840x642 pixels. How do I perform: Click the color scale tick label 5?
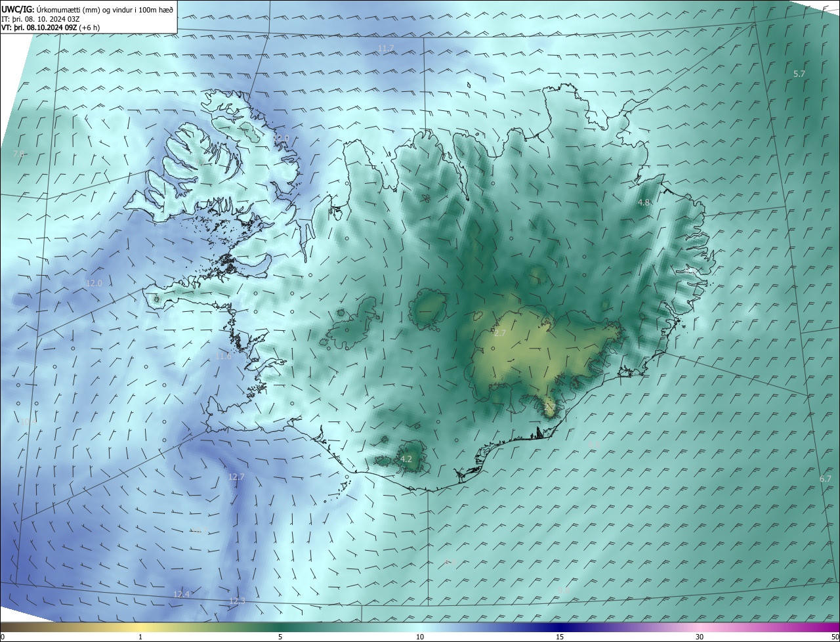(280, 637)
